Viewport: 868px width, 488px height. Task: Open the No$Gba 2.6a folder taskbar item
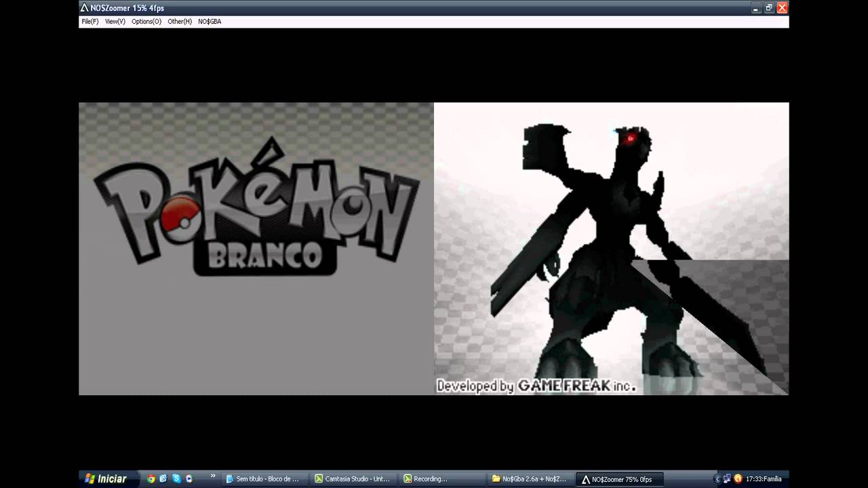pos(530,479)
